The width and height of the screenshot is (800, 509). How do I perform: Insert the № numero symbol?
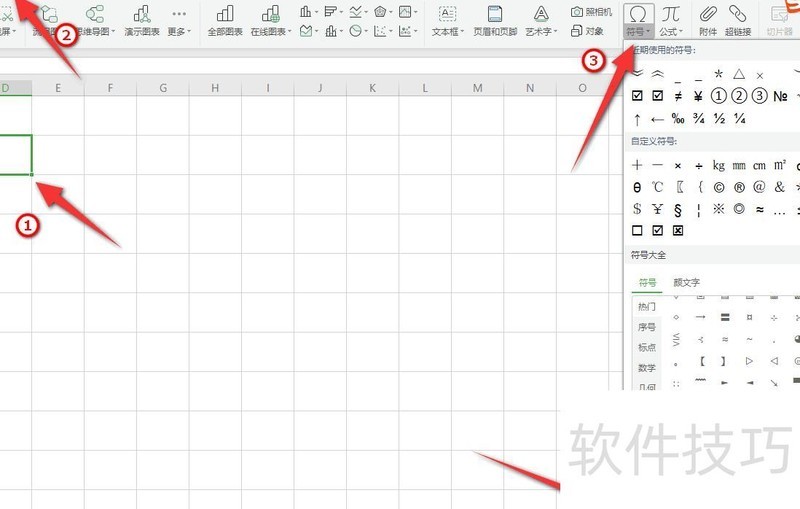[780, 96]
